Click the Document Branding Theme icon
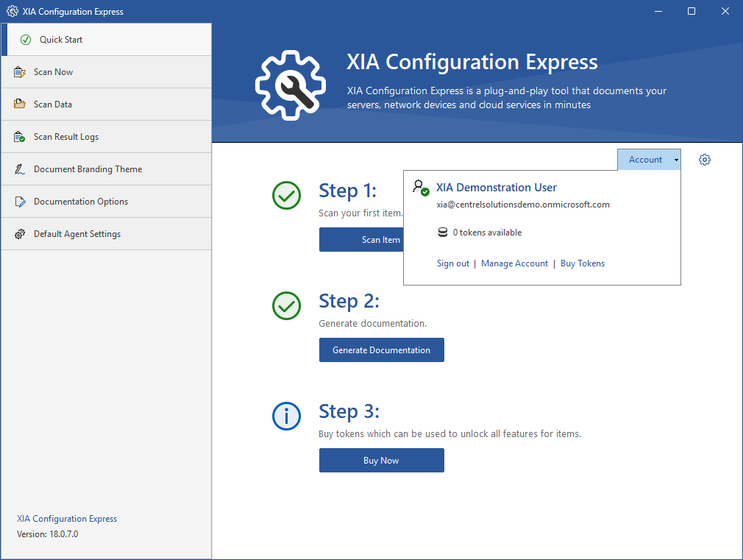 pos(20,169)
